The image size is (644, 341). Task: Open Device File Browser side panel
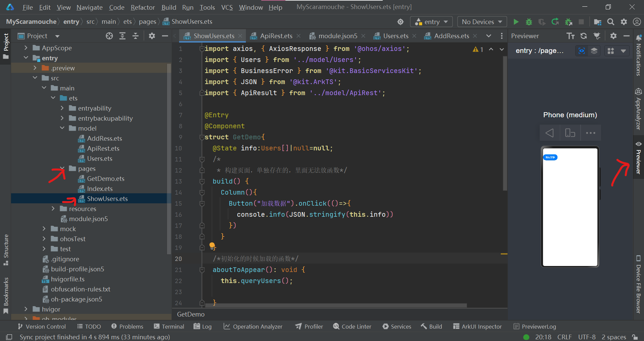pos(639,284)
